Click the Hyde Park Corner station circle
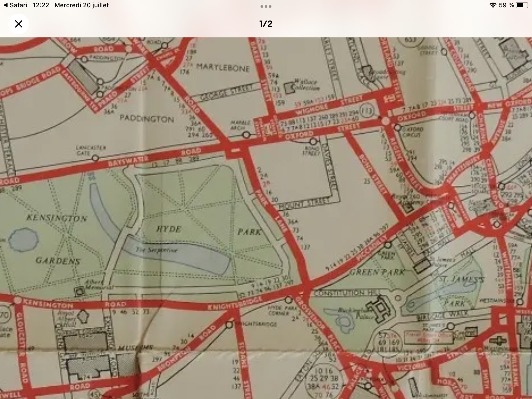532x399 pixels. (288, 300)
